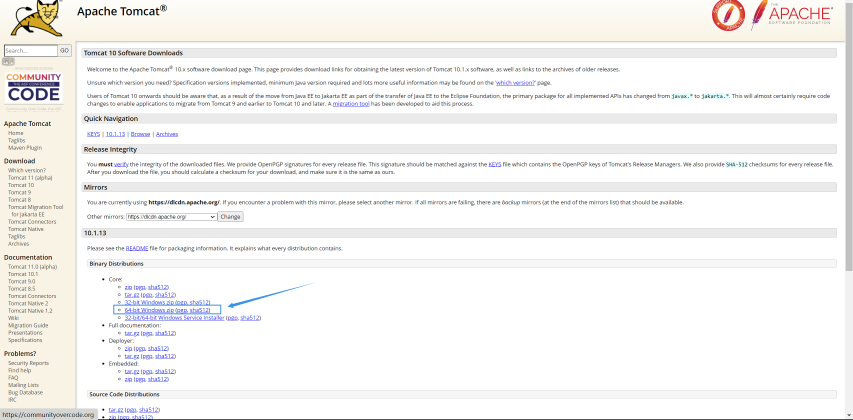The width and height of the screenshot is (853, 420).
Task: Go to Home in sidebar
Action: pyautogui.click(x=16, y=133)
